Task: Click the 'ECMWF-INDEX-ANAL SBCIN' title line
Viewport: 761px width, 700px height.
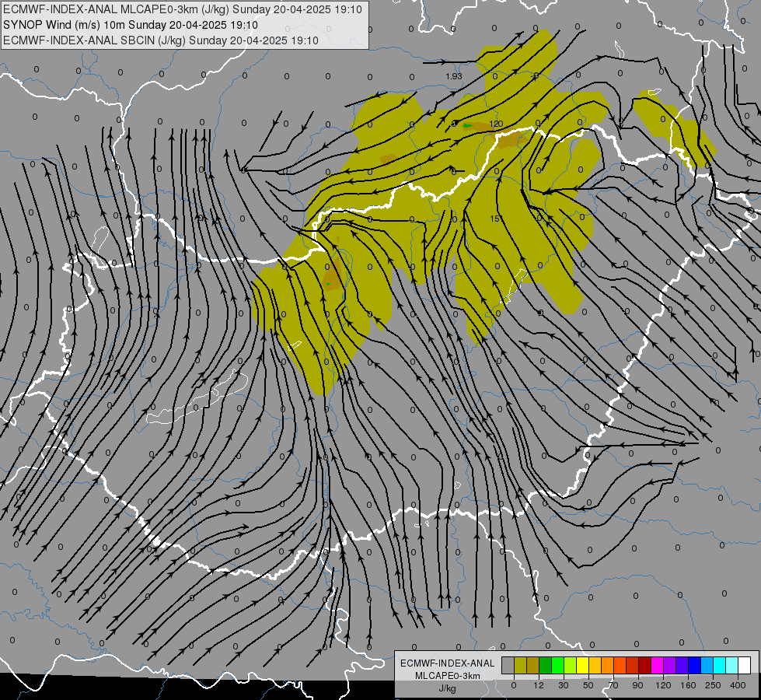Action: coord(161,40)
